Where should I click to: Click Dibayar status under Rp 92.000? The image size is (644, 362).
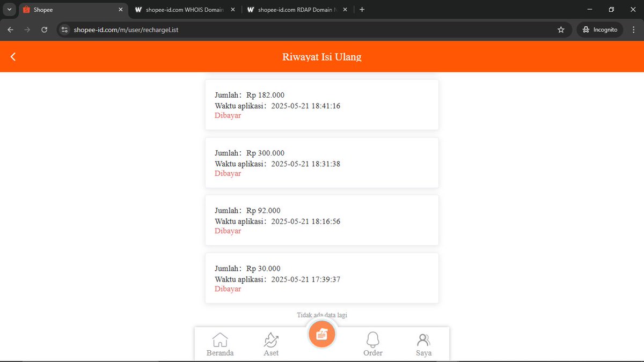tap(228, 231)
